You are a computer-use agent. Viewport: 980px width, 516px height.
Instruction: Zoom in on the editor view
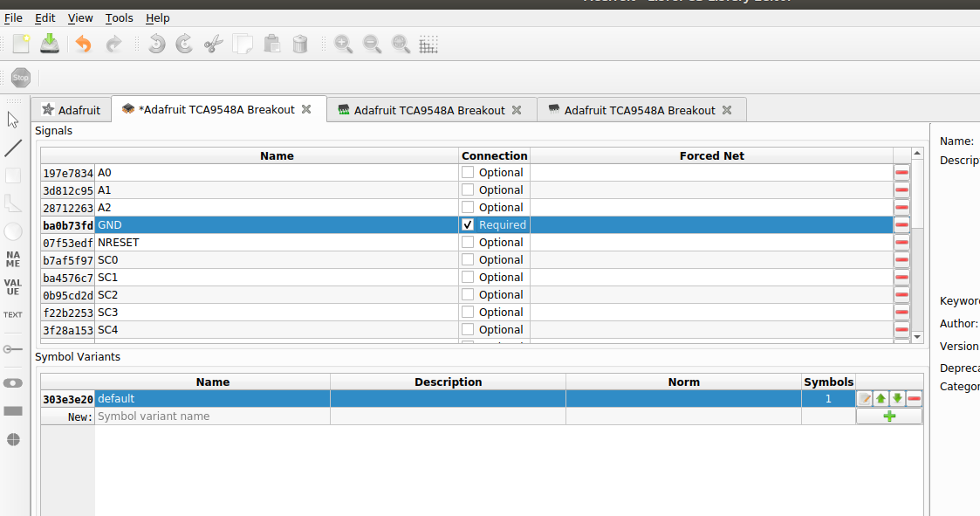tap(343, 44)
